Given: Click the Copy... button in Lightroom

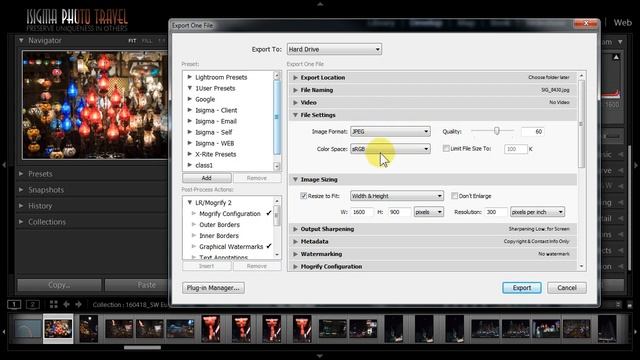Looking at the screenshot, I should coord(59,285).
